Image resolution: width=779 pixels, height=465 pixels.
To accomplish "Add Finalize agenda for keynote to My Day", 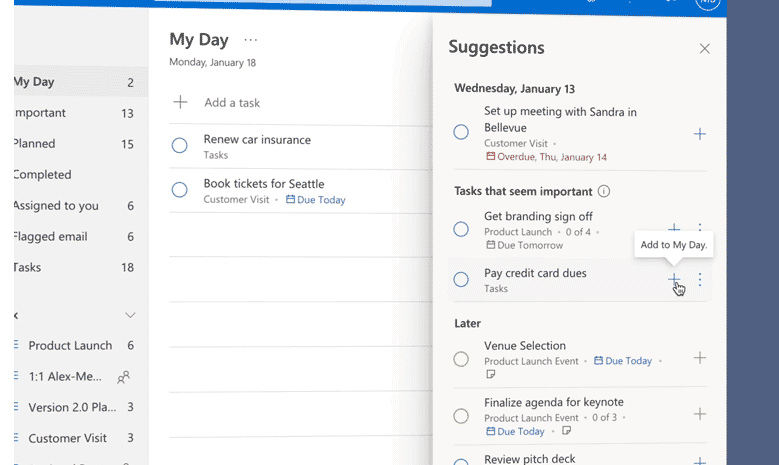I will tap(700, 414).
